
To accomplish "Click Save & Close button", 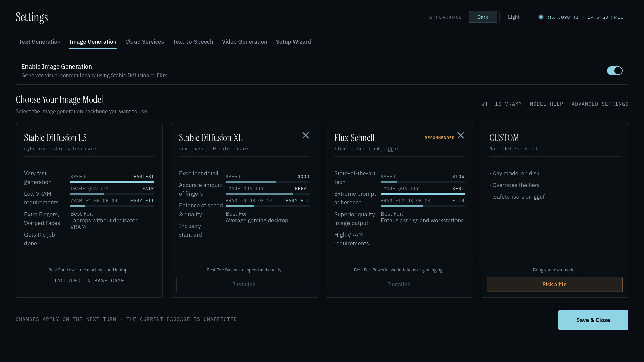I will (x=593, y=320).
